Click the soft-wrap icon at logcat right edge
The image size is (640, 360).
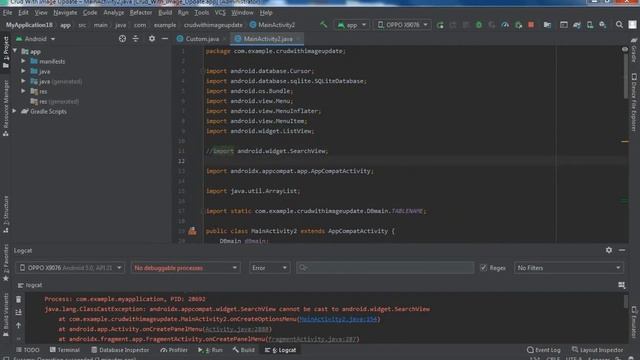621,285
